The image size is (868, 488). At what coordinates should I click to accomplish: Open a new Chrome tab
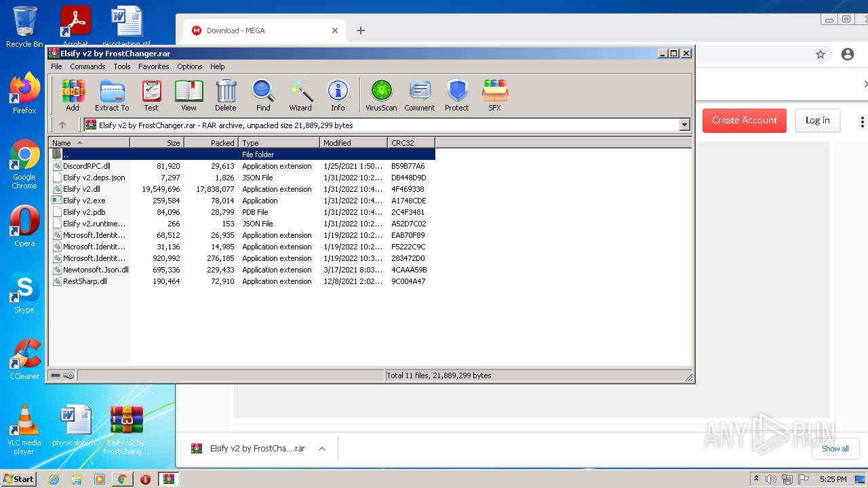[x=361, y=30]
